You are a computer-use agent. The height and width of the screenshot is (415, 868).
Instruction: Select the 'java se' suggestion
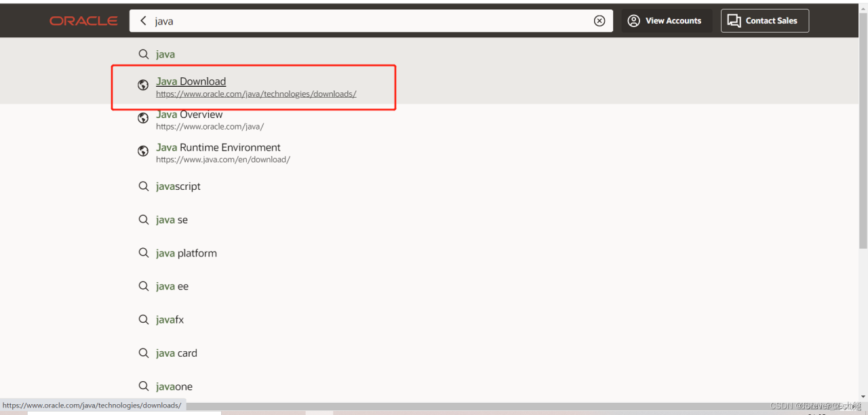click(172, 220)
